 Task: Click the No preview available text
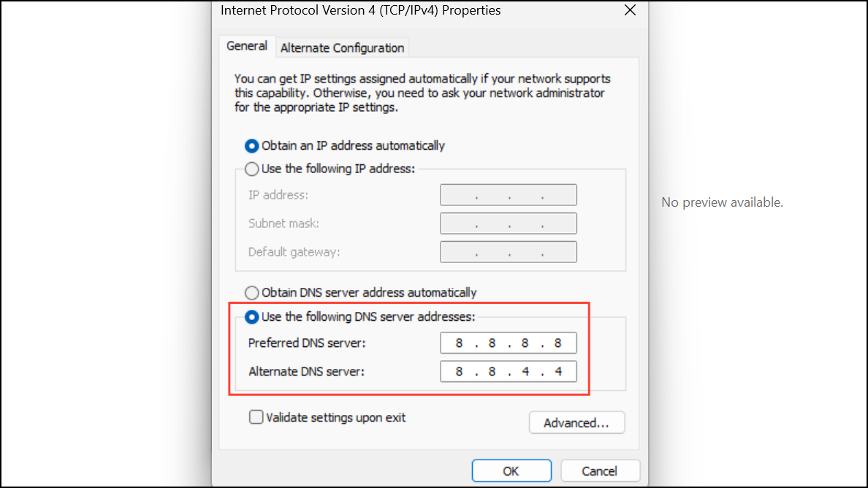pyautogui.click(x=722, y=202)
